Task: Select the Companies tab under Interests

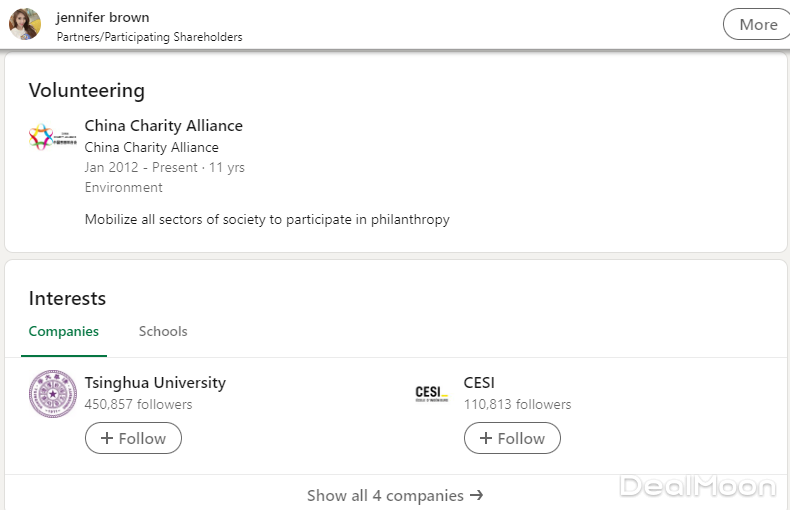Action: [x=63, y=331]
